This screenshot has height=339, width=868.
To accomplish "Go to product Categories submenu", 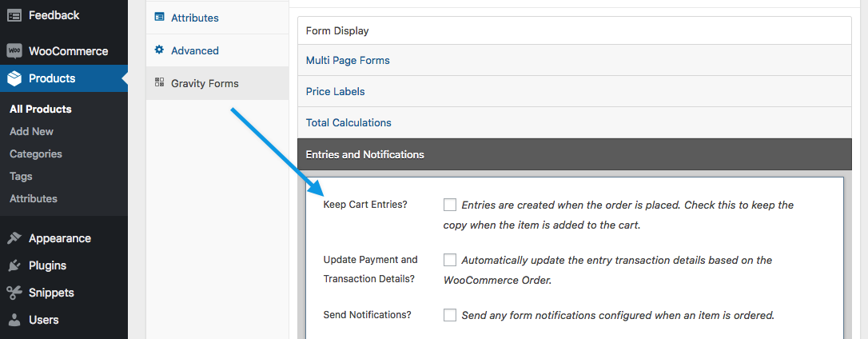I will [x=36, y=154].
